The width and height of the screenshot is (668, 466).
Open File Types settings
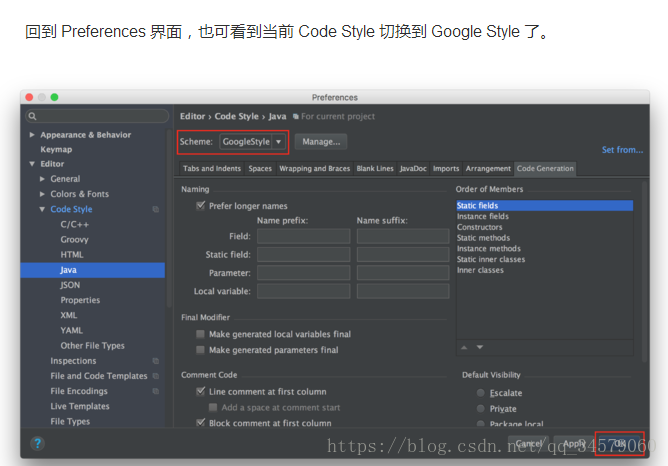tap(70, 422)
